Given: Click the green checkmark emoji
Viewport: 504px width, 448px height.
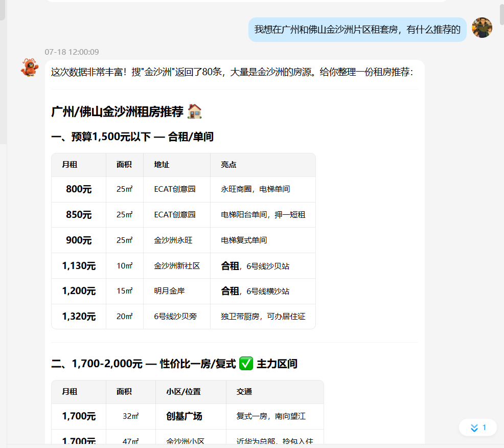Looking at the screenshot, I should pyautogui.click(x=246, y=364).
